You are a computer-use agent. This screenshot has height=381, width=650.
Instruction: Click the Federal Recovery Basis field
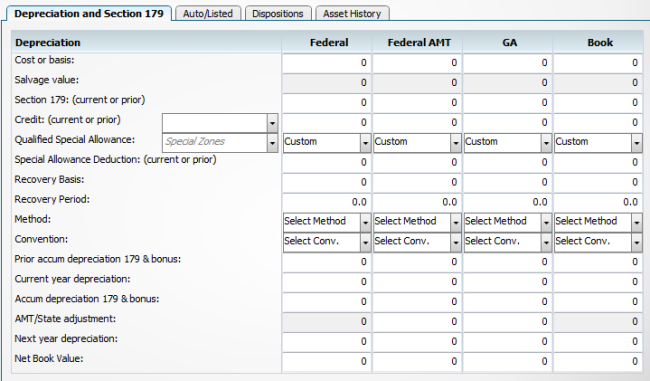pyautogui.click(x=326, y=182)
